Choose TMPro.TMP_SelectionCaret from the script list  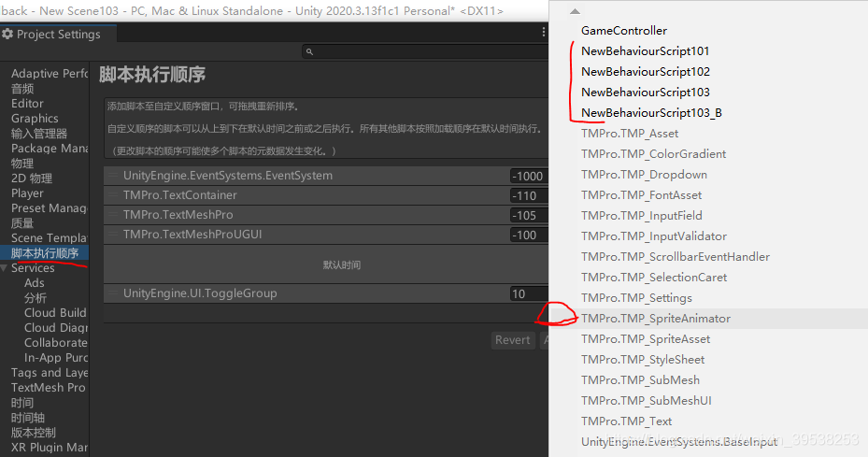point(654,277)
